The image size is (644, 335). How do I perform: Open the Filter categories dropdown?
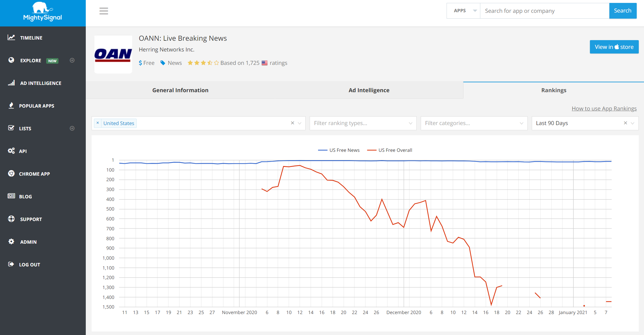[474, 123]
